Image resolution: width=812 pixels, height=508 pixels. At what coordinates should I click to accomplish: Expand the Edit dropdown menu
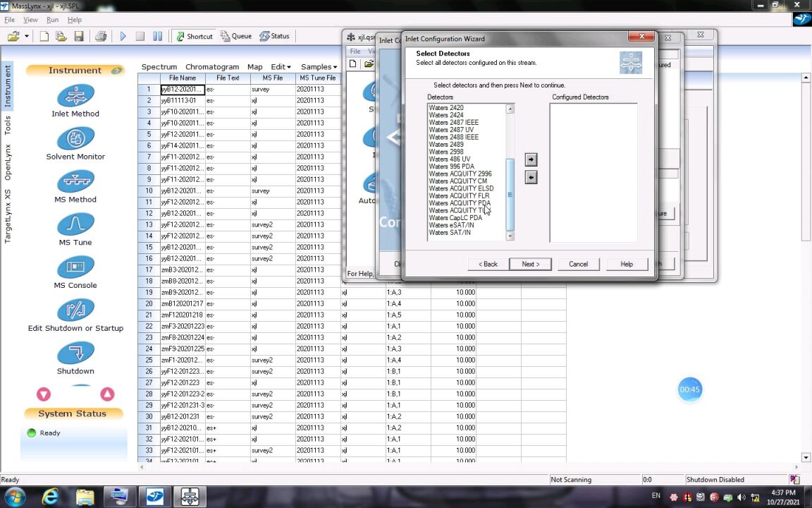281,67
